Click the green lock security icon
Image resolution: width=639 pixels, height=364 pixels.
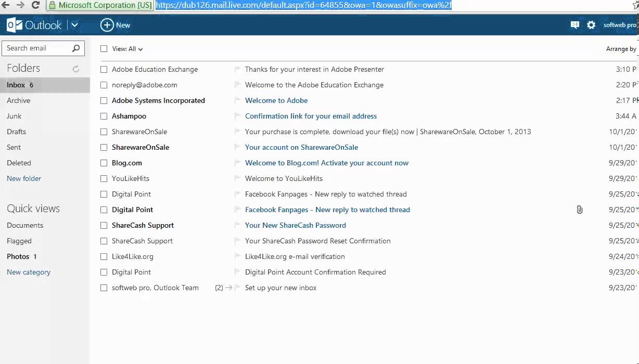coord(52,5)
